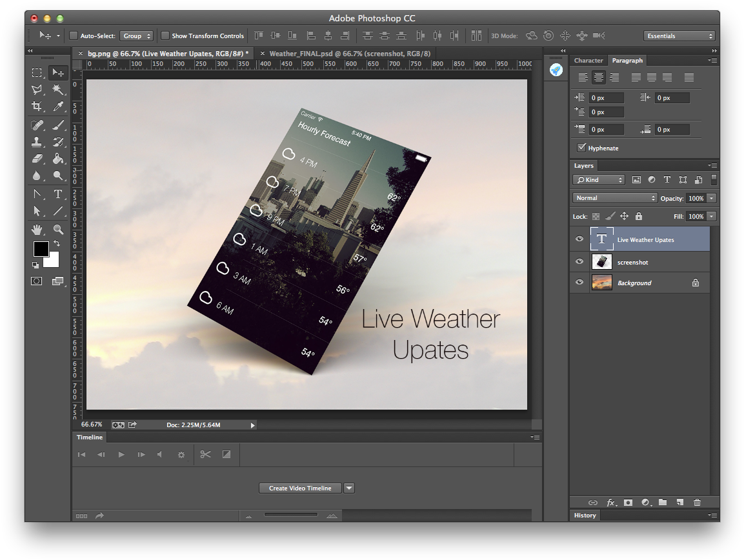This screenshot has width=744, height=560.
Task: Switch to the Paragraph tab
Action: click(627, 60)
